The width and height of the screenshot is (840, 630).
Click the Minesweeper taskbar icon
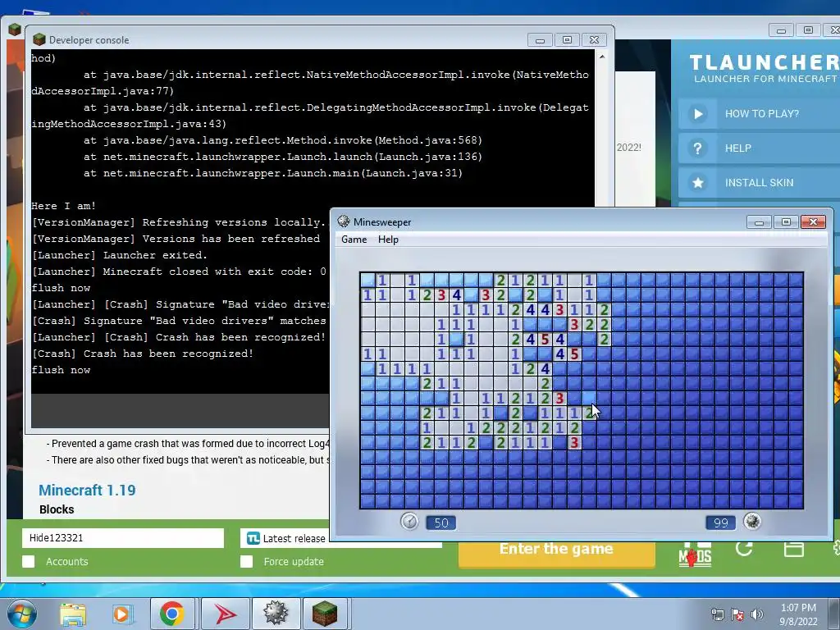[x=276, y=614]
